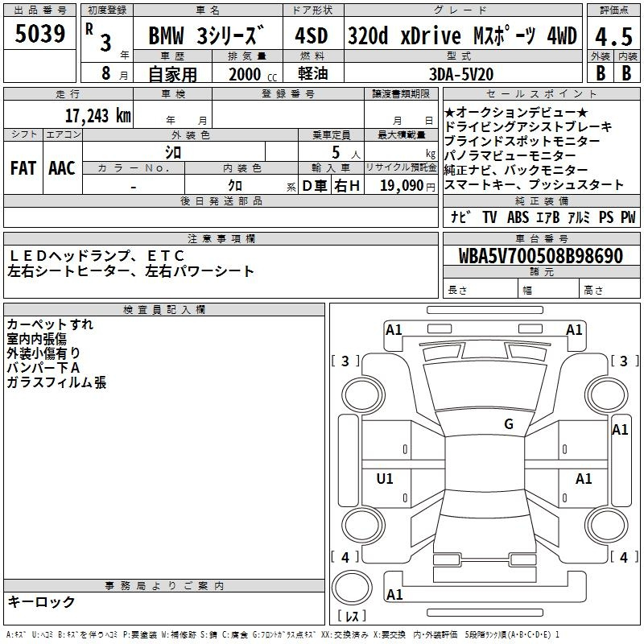Screen dimensions: 644x644
Task: Click the AAC air conditioner value
Action: point(61,167)
